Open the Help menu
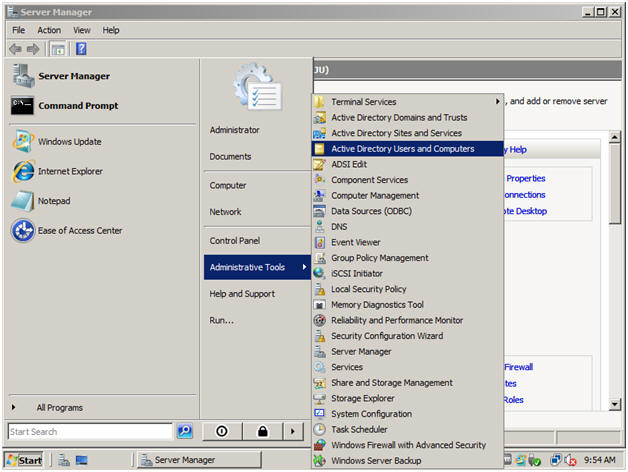This screenshot has height=472, width=628. pos(111,30)
